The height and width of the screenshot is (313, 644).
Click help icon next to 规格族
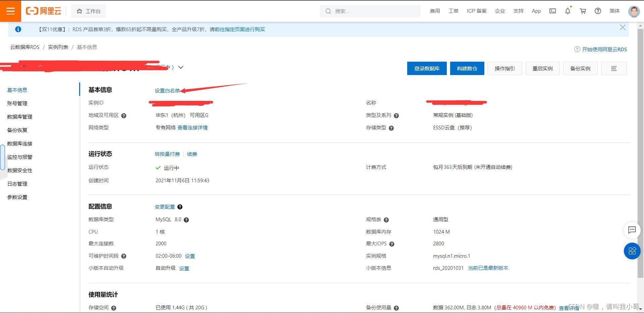pyautogui.click(x=386, y=220)
